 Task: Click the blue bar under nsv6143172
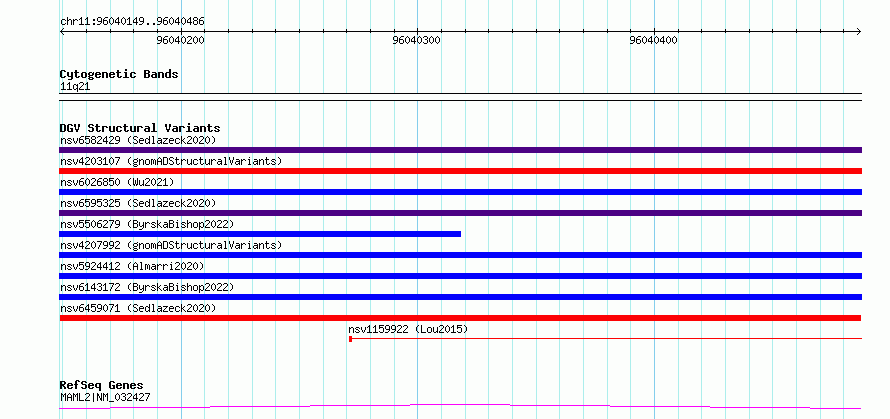point(460,297)
